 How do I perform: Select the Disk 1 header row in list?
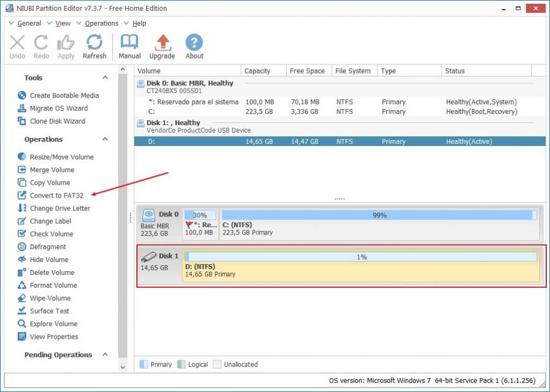pyautogui.click(x=340, y=126)
